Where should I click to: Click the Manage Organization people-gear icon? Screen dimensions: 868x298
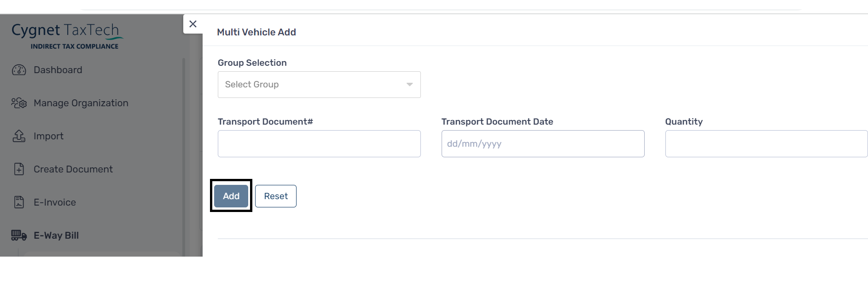(x=19, y=103)
